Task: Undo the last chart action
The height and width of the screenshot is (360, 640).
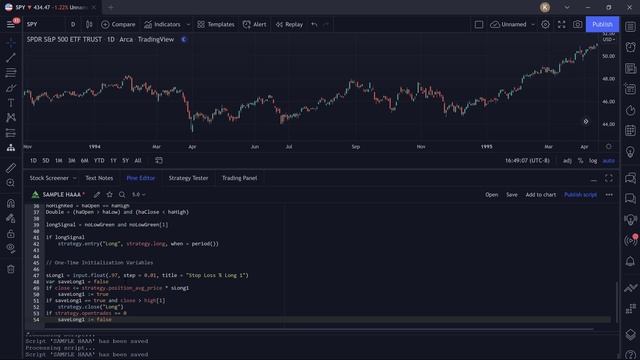Action: point(314,24)
